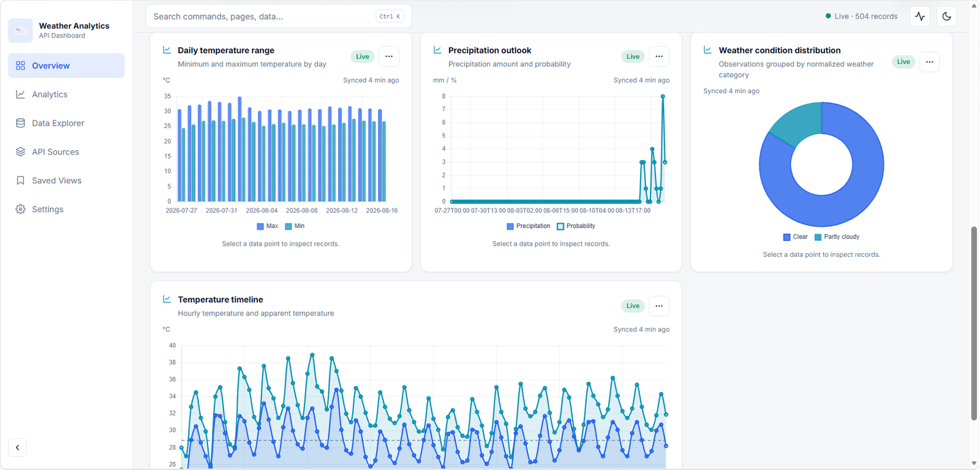Navigate to API Sources
This screenshot has height=470, width=980.
[66, 152]
